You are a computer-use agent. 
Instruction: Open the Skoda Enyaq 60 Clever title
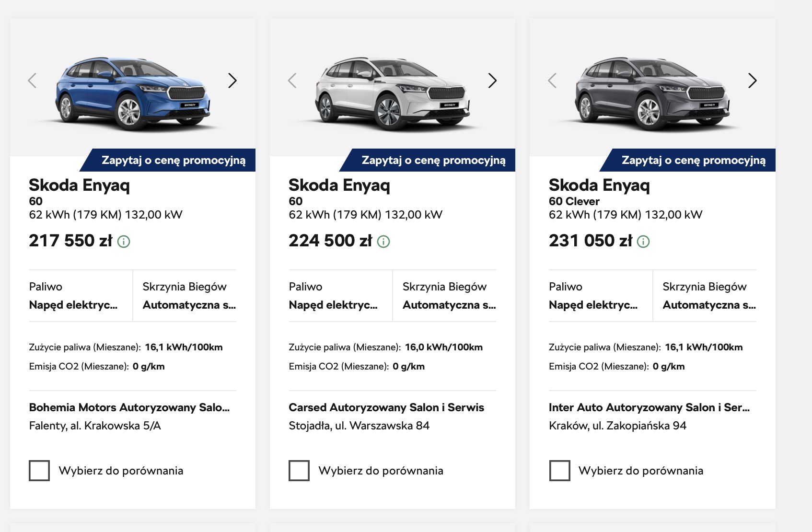pos(599,185)
